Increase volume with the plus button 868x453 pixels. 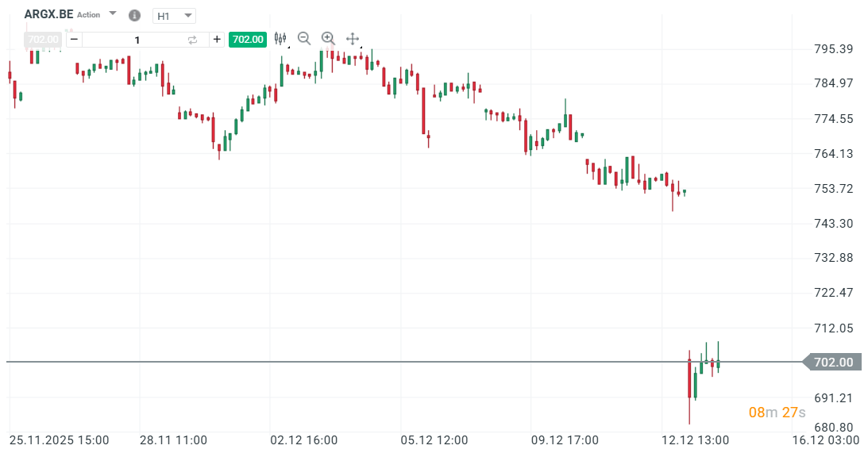pos(217,40)
